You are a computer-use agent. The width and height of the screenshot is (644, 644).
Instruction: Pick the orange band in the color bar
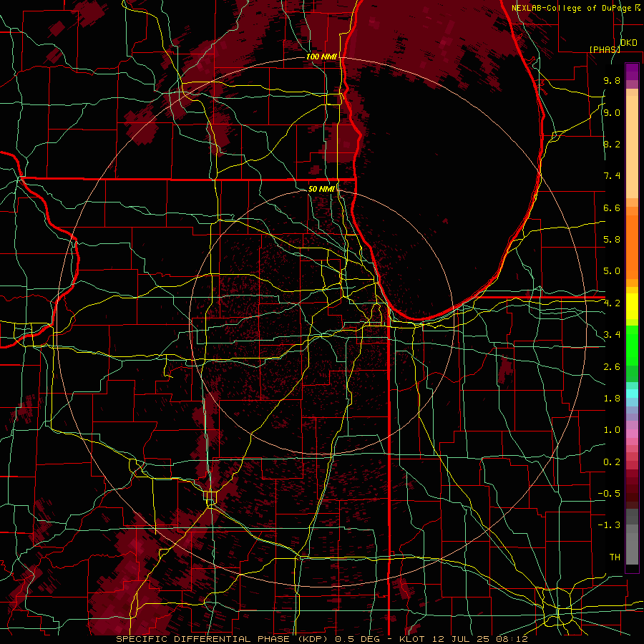coord(632,246)
